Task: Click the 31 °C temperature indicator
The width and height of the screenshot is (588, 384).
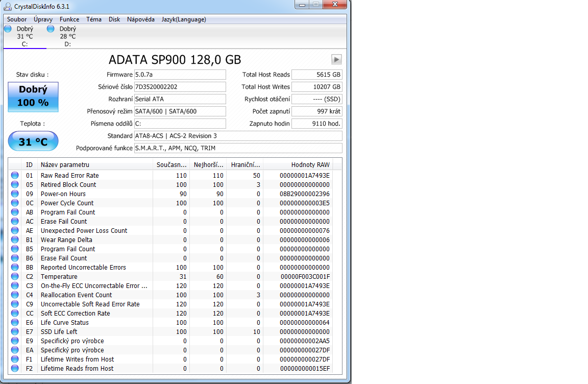Action: tap(33, 141)
